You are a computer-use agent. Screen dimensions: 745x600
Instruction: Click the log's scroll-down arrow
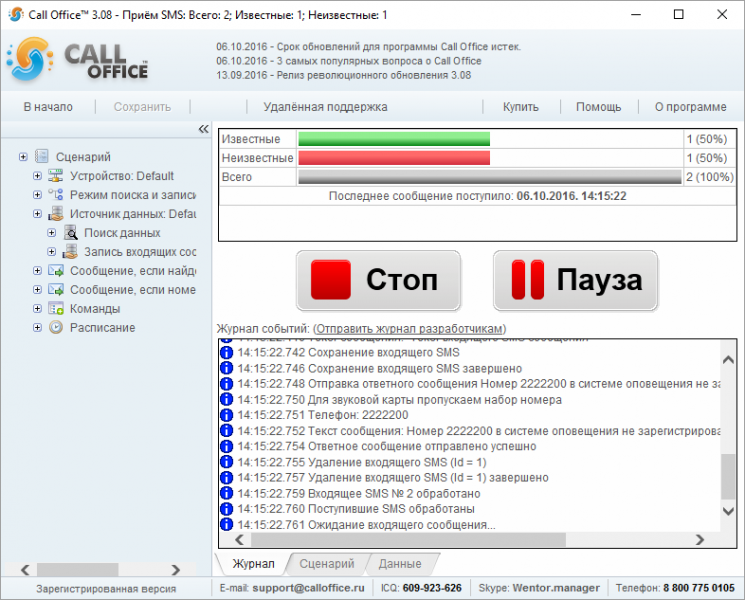click(728, 511)
